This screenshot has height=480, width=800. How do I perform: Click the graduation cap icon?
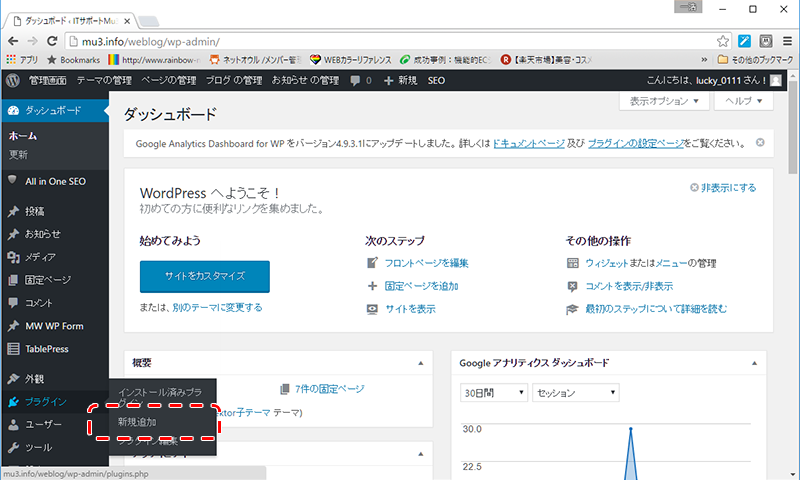tap(572, 309)
